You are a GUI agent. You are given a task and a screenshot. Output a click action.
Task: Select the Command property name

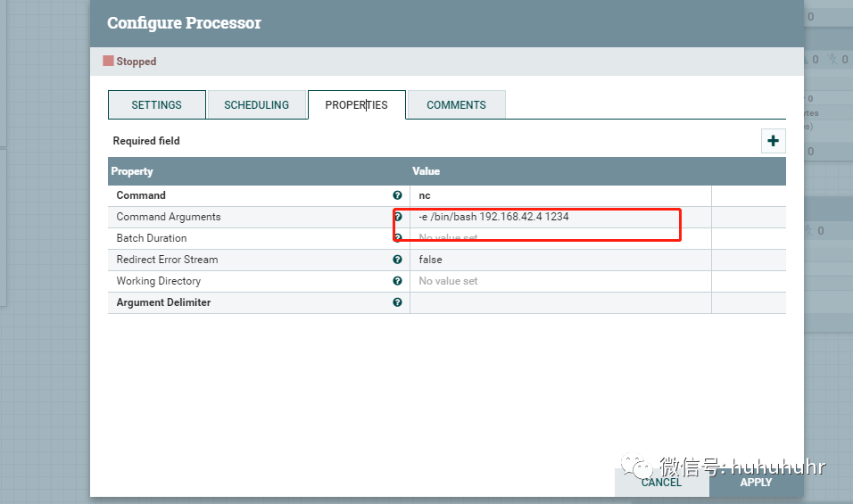click(x=141, y=195)
